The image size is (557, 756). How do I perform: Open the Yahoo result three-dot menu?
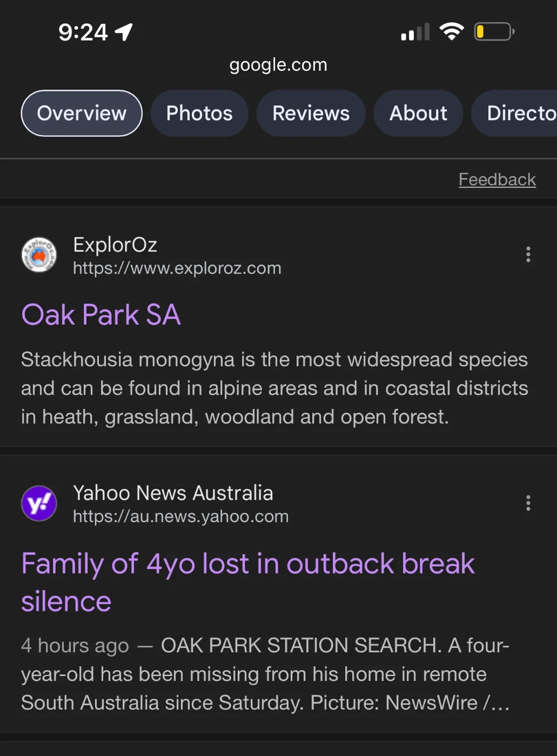528,503
